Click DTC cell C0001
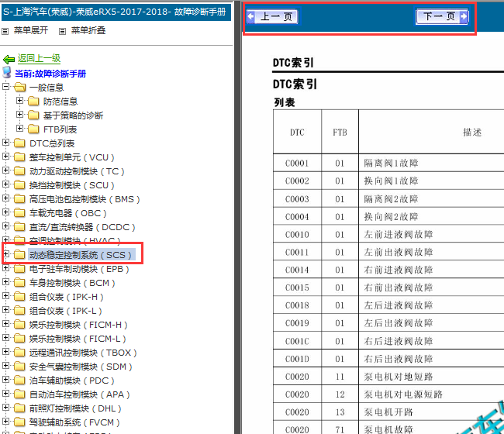Screen dimensions: 504x434 (297, 164)
